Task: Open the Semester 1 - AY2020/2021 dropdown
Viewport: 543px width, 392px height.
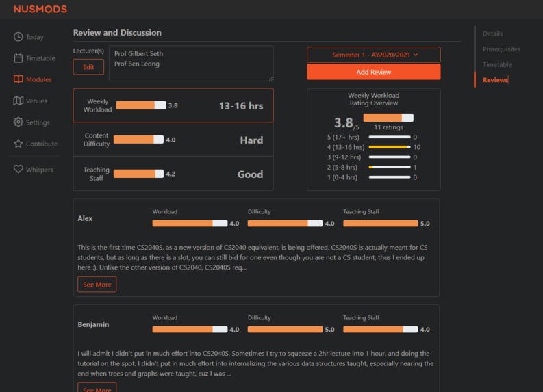Action: pos(374,55)
